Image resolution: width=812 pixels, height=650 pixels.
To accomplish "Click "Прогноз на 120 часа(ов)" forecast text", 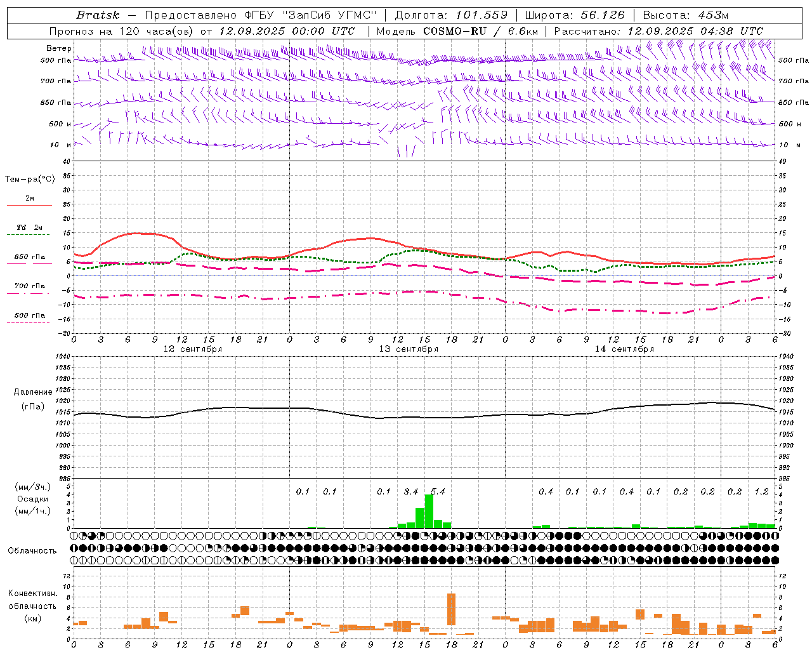I will pos(122,31).
